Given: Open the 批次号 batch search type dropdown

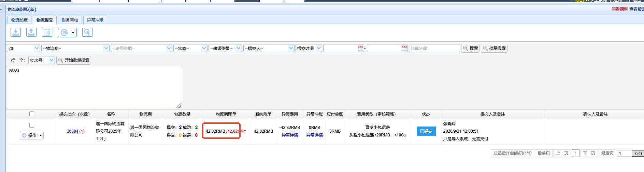Looking at the screenshot, I should 42,60.
